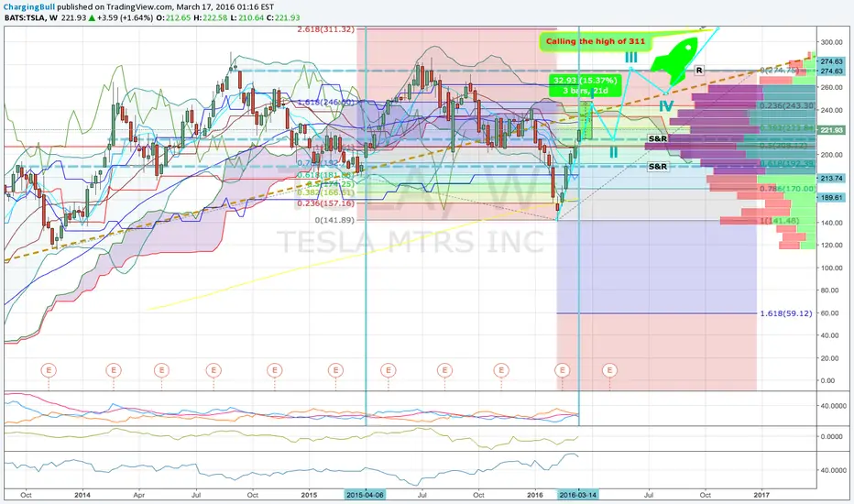
Task: Click the 2016-03-14 date label on time axis
Action: [x=578, y=495]
